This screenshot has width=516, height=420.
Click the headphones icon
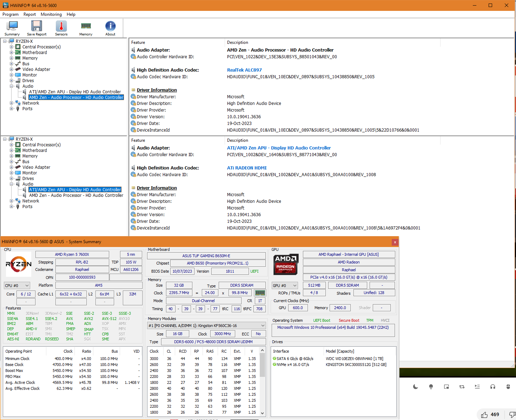[493, 387]
